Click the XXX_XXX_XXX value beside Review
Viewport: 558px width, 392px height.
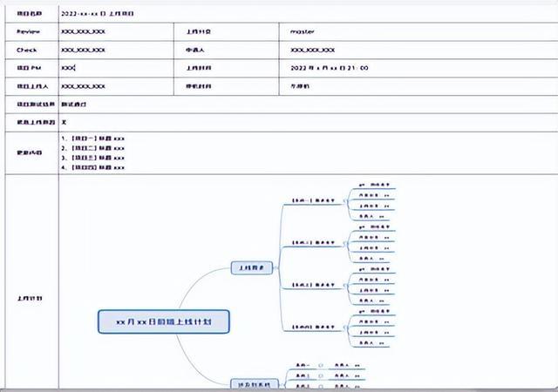point(84,30)
